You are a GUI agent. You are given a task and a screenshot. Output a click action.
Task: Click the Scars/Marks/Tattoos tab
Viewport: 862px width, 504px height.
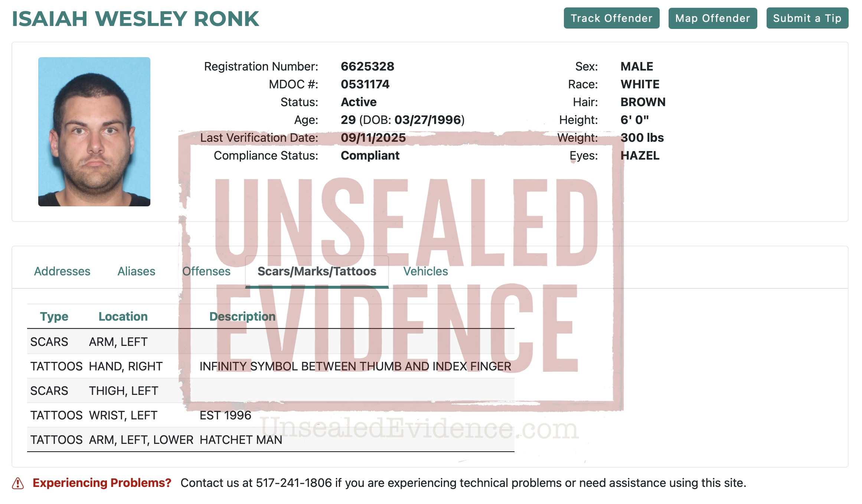tap(317, 271)
